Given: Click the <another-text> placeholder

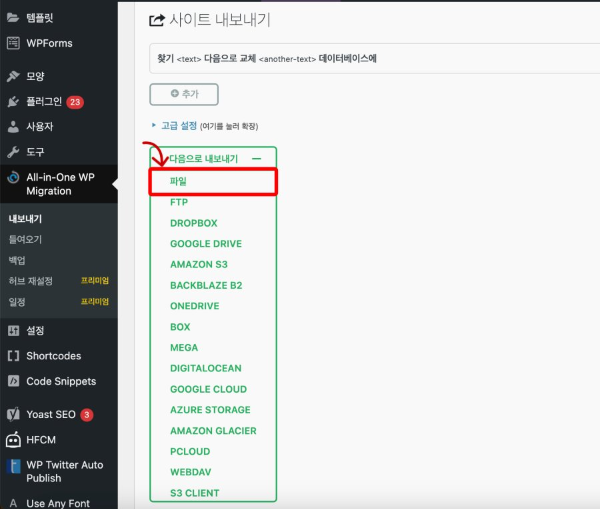Looking at the screenshot, I should click(x=287, y=59).
